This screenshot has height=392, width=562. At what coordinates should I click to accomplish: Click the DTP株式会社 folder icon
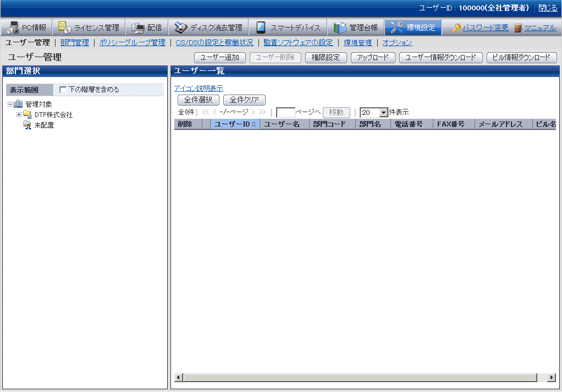[x=27, y=114]
